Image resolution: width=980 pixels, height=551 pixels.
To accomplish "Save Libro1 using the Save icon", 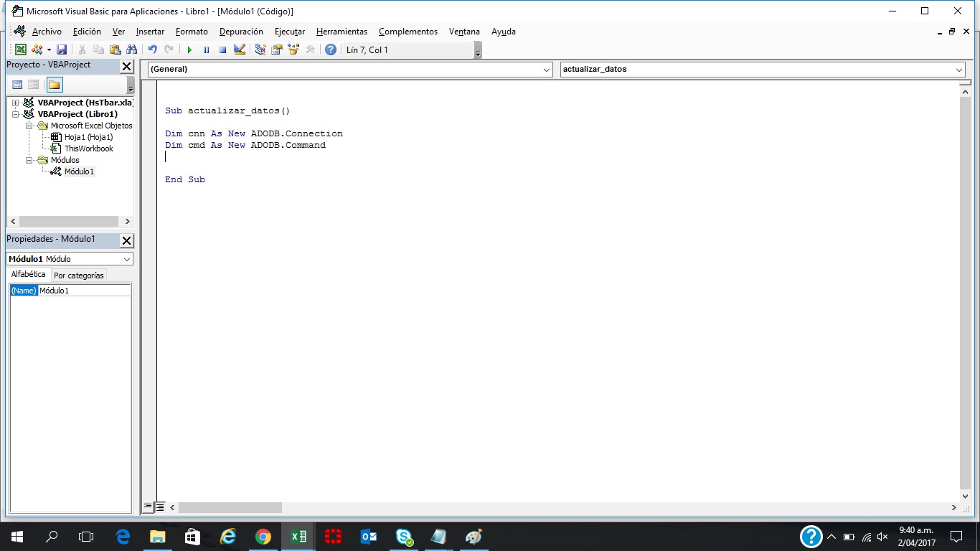I will 62,49.
